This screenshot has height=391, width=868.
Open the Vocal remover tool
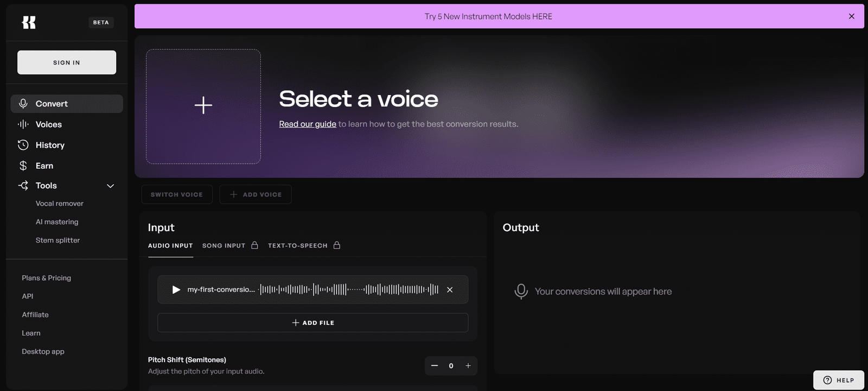[60, 204]
